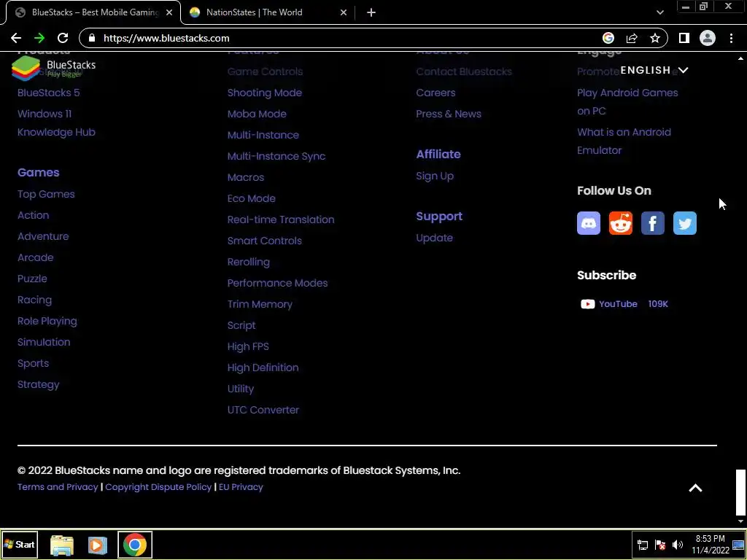
Task: Open Copyright Dispute Policy link
Action: click(x=158, y=487)
